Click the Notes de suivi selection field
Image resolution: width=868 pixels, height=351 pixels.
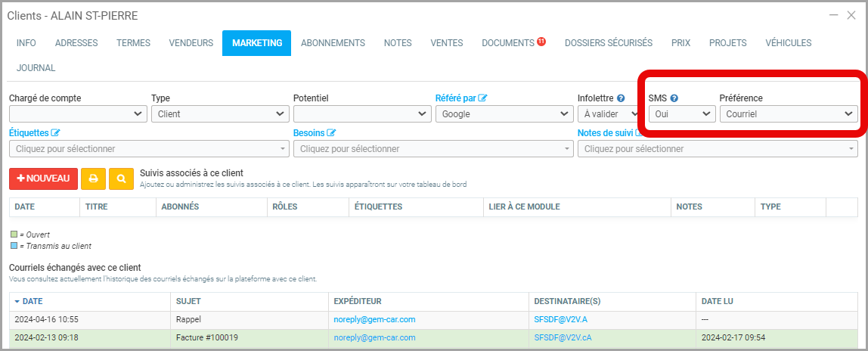(718, 149)
